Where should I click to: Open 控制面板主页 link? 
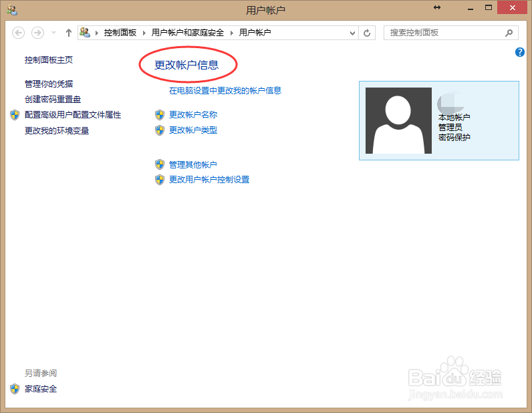tap(49, 60)
